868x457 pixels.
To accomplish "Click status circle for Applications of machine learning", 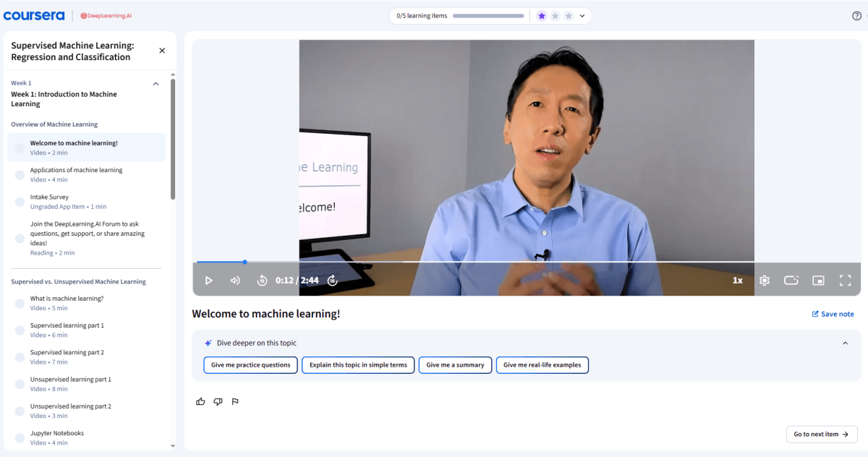I will click(x=20, y=175).
